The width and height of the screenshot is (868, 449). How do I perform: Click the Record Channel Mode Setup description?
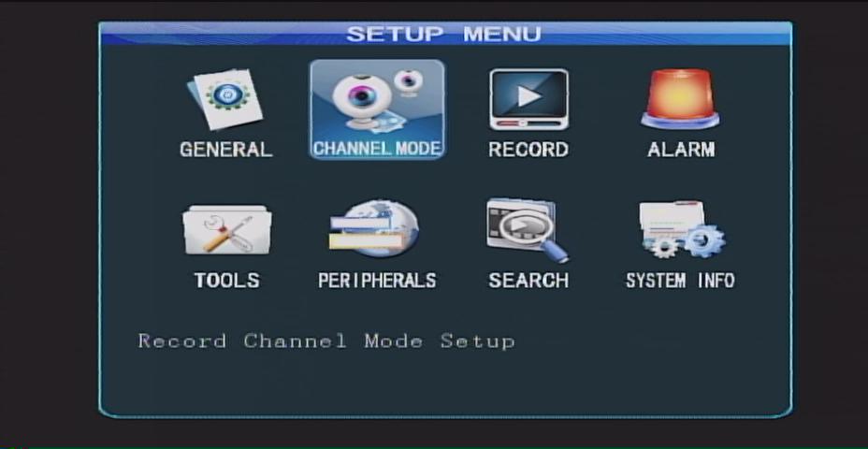pyautogui.click(x=326, y=341)
